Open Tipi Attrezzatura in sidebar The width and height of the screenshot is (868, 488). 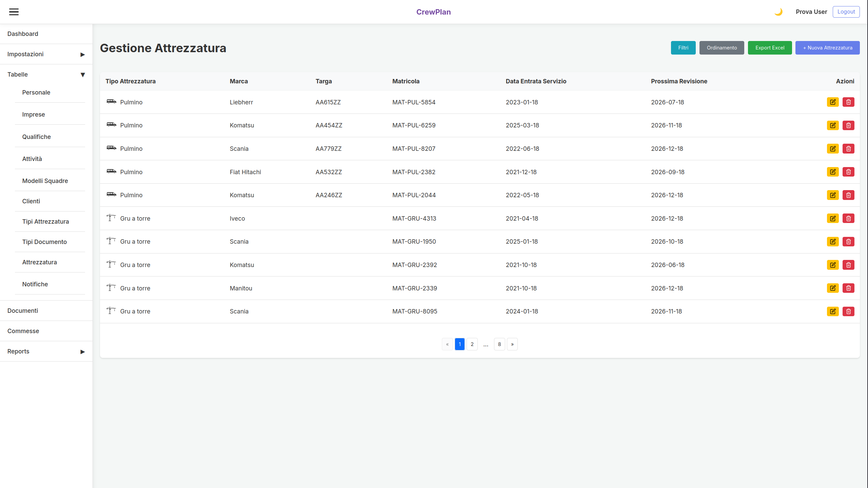45,222
